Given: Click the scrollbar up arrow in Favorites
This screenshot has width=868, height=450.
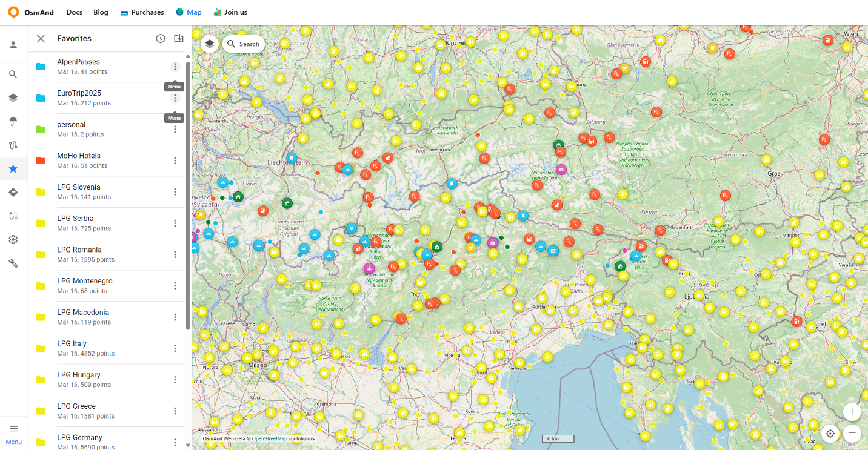Looking at the screenshot, I should tap(188, 56).
